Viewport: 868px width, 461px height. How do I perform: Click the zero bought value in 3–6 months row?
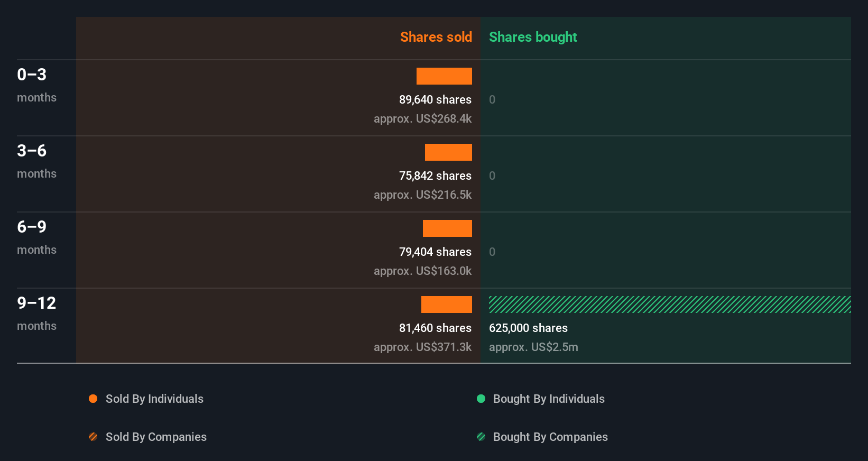(x=492, y=176)
